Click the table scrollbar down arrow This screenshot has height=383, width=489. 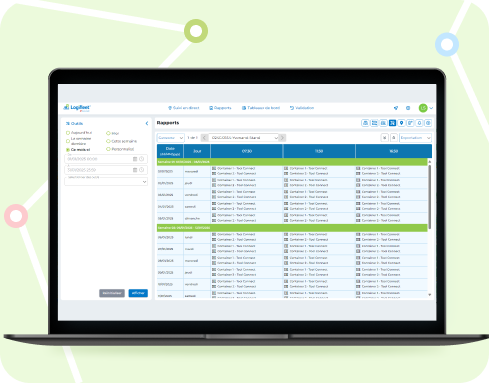tap(430, 295)
